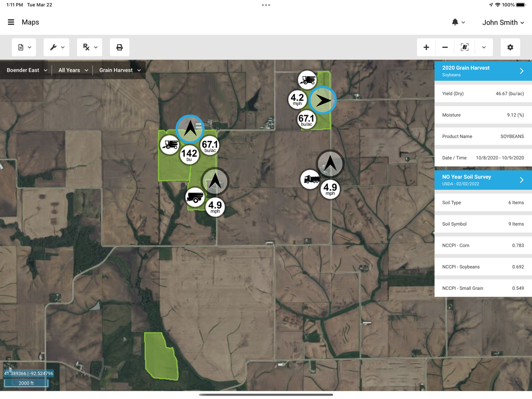Tap the three-dot multitasking indicator

click(x=266, y=5)
